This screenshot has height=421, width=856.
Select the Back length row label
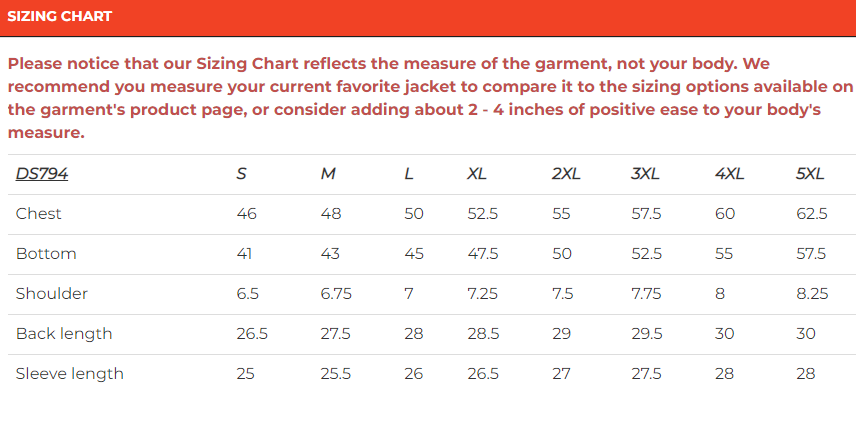64,334
